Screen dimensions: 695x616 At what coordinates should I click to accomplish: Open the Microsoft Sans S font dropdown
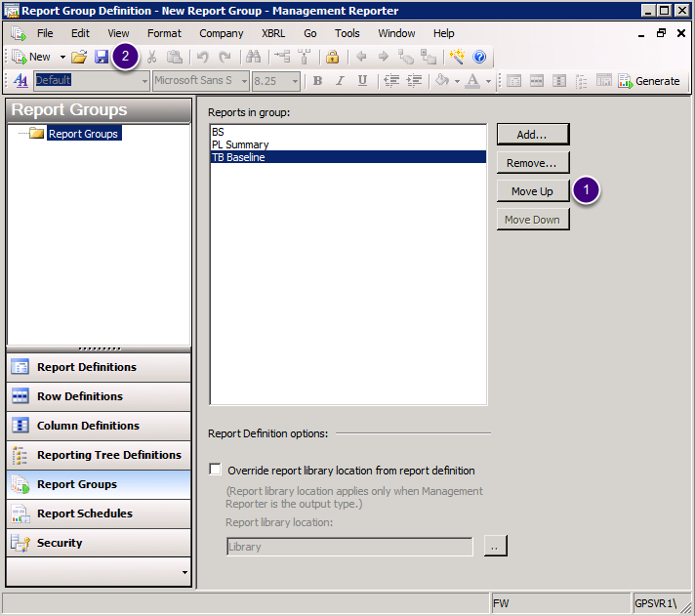click(x=244, y=82)
